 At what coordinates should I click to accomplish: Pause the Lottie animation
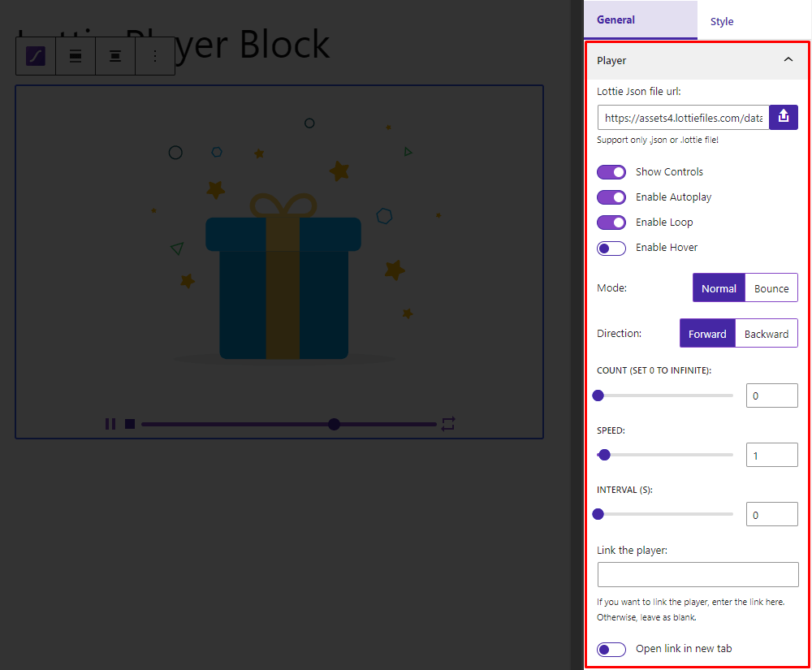pyautogui.click(x=110, y=424)
